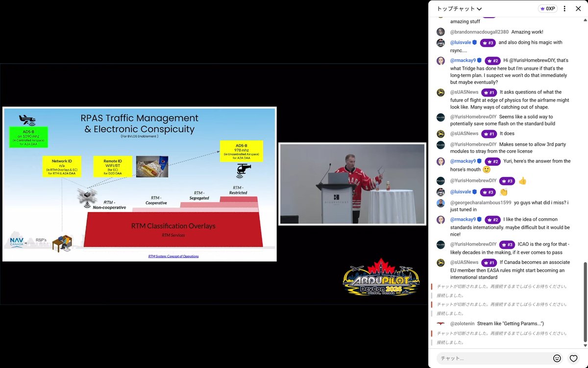The image size is (588, 368).
Task: Click YurisHomebrewDIY avatar on ICAO message
Action: tap(441, 244)
